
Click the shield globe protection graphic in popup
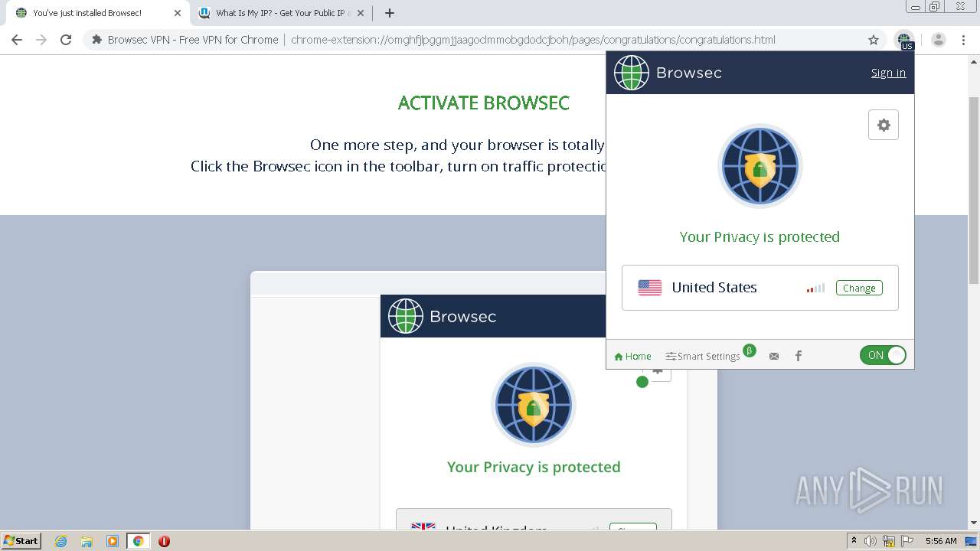[x=759, y=166]
